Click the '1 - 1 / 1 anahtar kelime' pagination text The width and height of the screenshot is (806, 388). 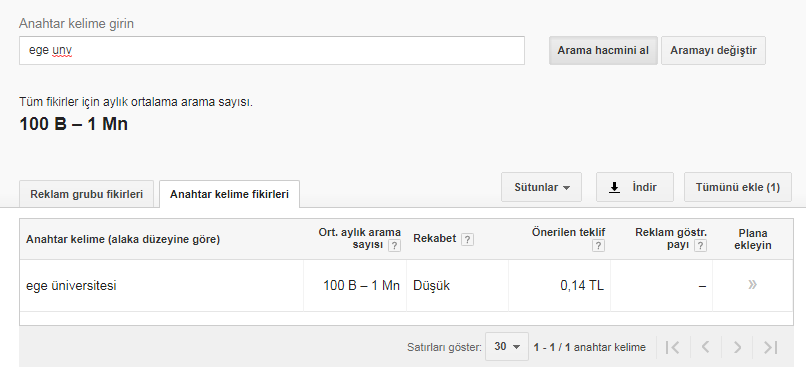(589, 347)
